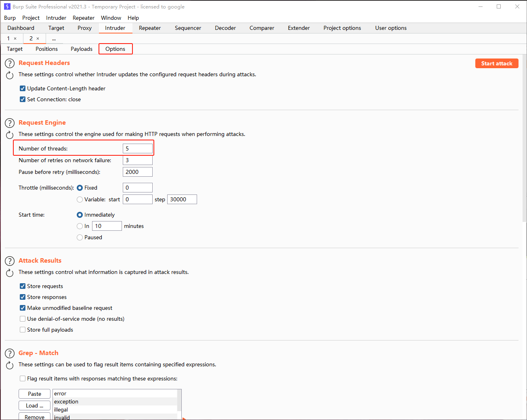
Task: Restore defaults for Request Headers section
Action: [10, 75]
